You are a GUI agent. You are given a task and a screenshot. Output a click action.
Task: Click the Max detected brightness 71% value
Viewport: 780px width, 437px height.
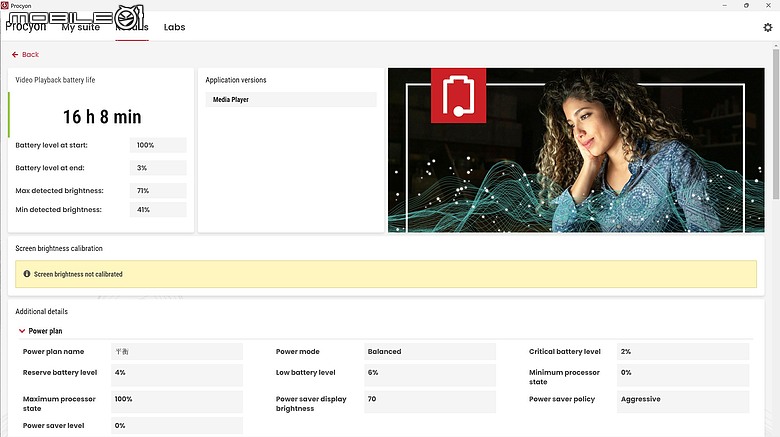click(158, 191)
